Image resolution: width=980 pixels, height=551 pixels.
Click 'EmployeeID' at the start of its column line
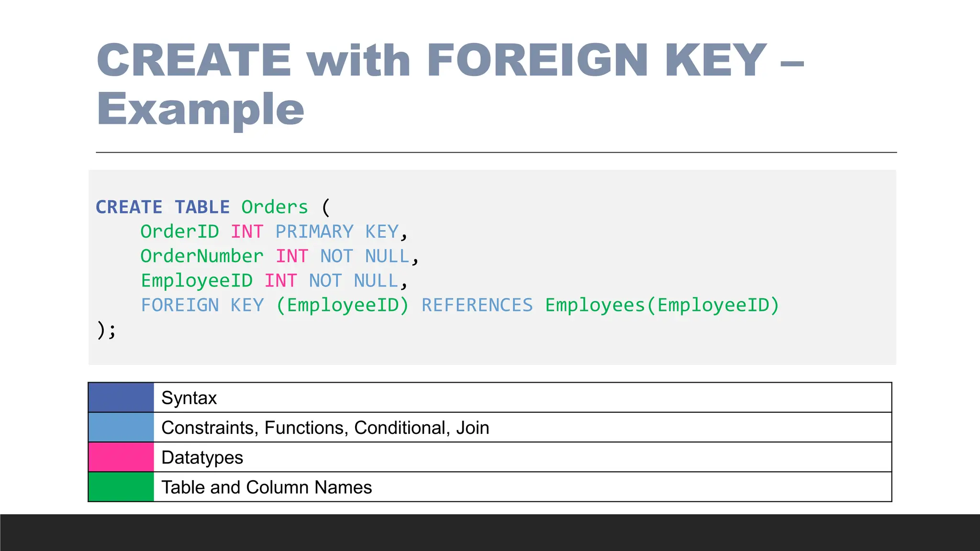pyautogui.click(x=197, y=281)
